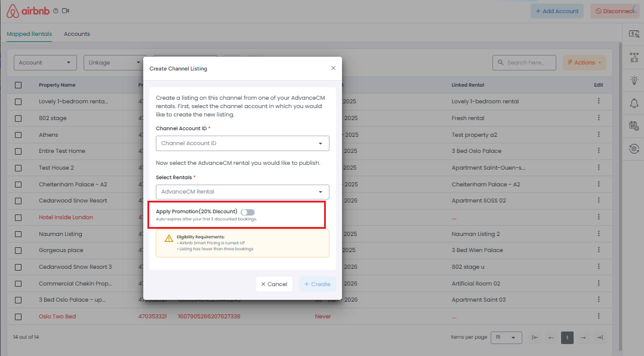Check the Athens row checkbox
This screenshot has width=644, height=356.
(x=18, y=135)
